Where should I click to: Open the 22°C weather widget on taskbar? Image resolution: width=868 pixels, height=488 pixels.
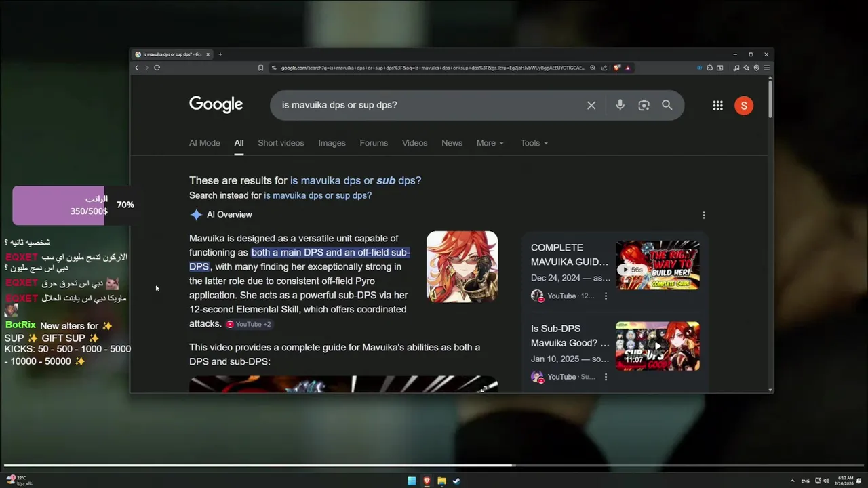point(18,481)
